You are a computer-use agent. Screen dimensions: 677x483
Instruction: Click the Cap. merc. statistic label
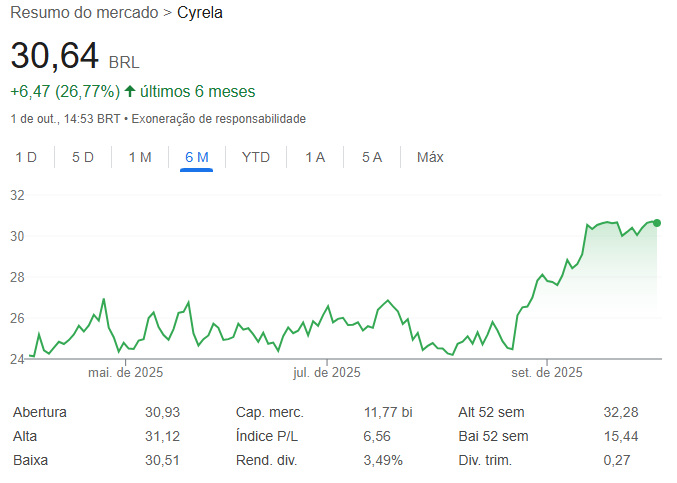[270, 412]
